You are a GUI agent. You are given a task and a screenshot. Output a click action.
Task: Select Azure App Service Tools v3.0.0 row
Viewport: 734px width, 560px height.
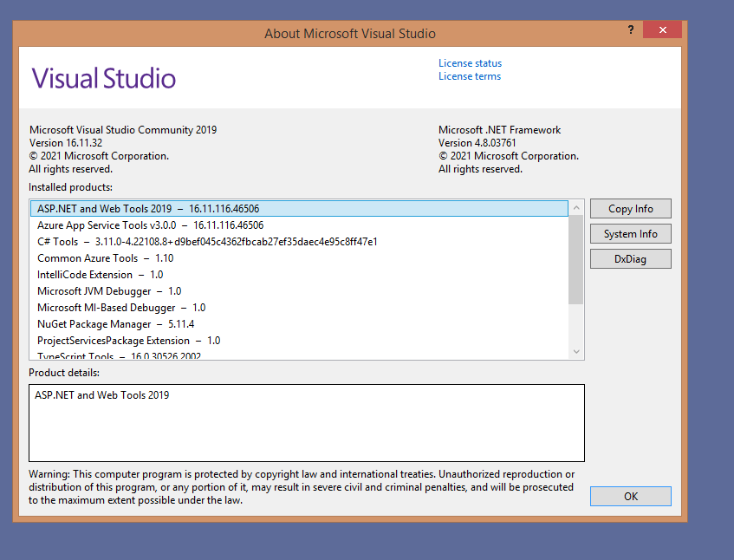click(x=299, y=225)
